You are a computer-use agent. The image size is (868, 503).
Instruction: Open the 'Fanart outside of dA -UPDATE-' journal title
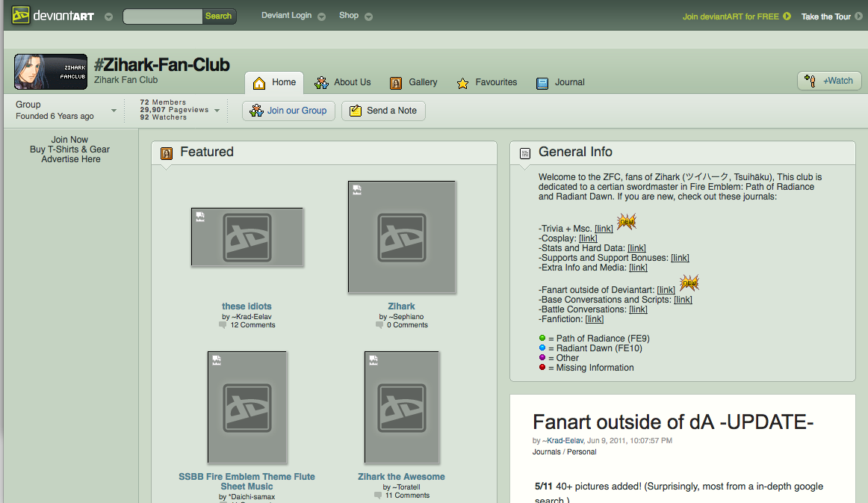[x=673, y=423]
